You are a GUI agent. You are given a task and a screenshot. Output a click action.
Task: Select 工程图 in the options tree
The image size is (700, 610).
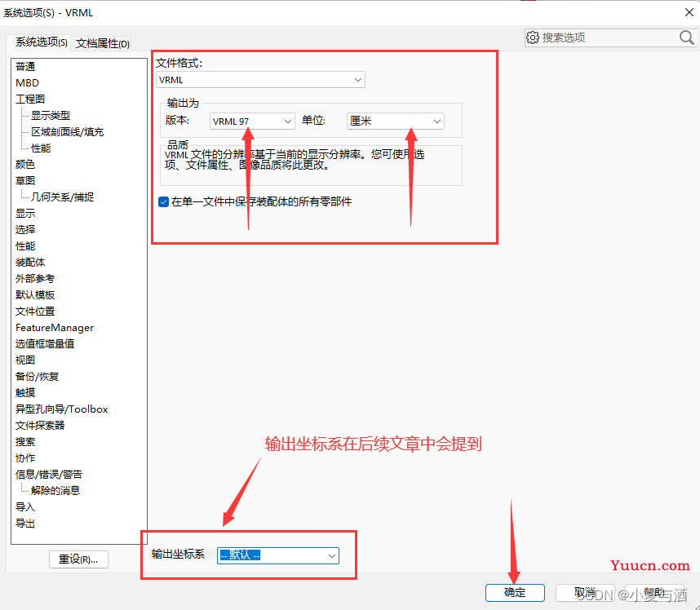(30, 99)
